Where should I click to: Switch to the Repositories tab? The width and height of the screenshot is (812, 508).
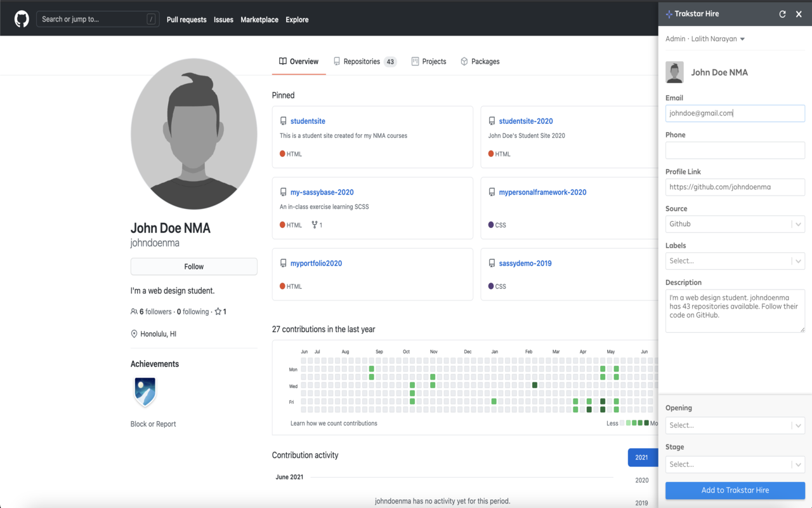click(x=365, y=62)
